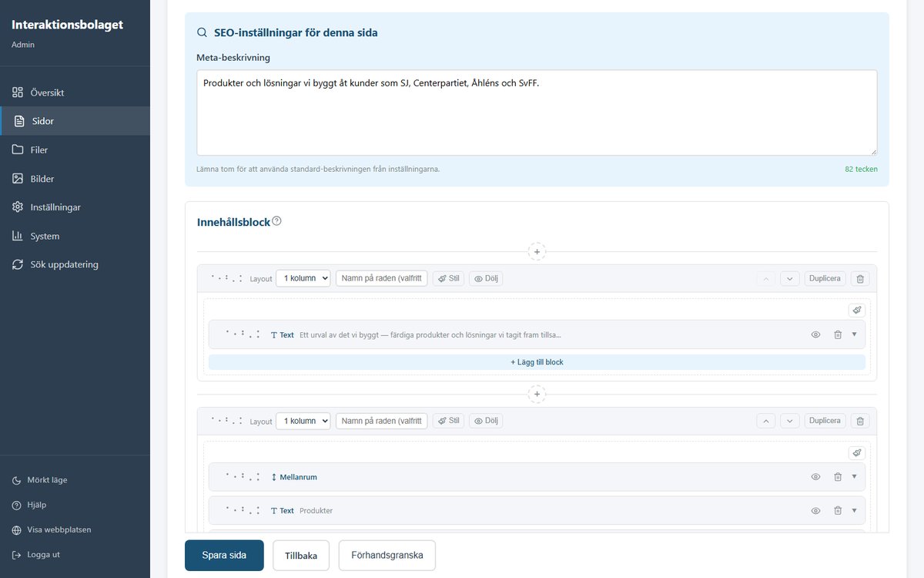Image resolution: width=924 pixels, height=578 pixels.
Task: Add a row with the plus icon above the first row
Action: click(537, 251)
